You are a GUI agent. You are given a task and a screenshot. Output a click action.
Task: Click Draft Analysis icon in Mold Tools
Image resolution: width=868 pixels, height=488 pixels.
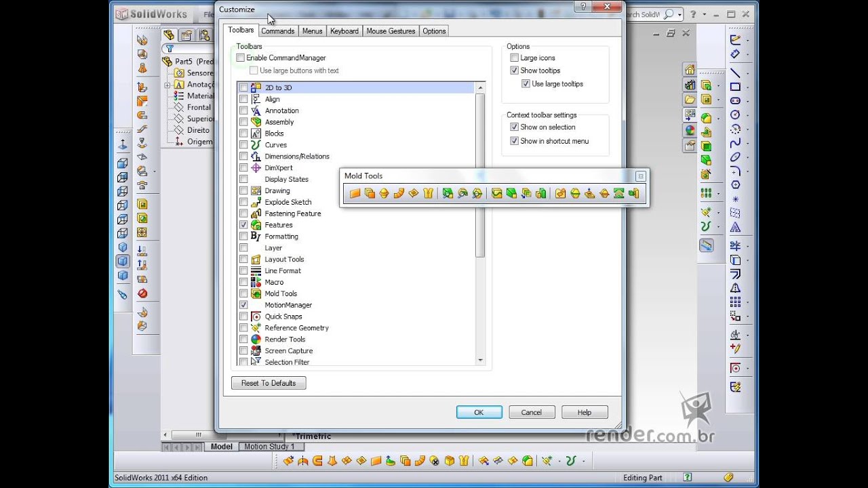448,193
